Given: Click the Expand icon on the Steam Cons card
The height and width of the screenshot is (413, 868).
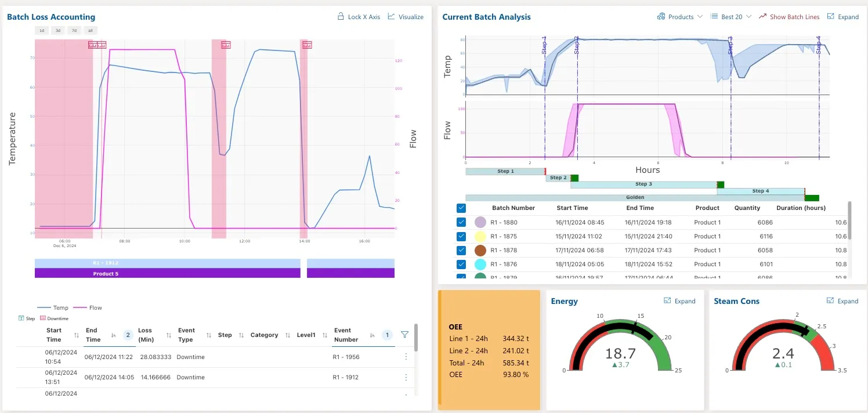Looking at the screenshot, I should [830, 300].
